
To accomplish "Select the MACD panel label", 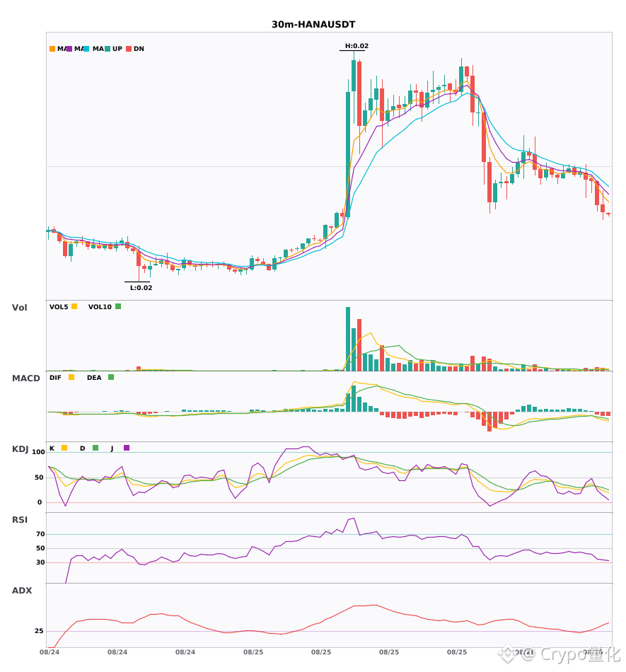I will click(x=25, y=378).
